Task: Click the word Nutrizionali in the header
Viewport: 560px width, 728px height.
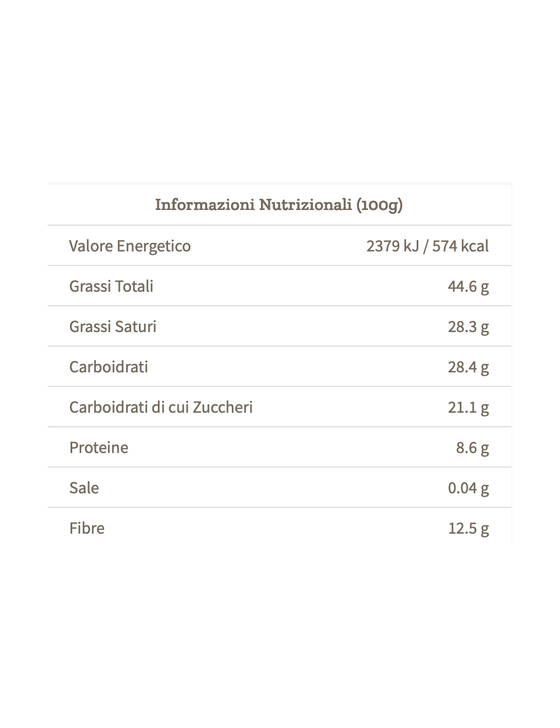Action: point(305,204)
